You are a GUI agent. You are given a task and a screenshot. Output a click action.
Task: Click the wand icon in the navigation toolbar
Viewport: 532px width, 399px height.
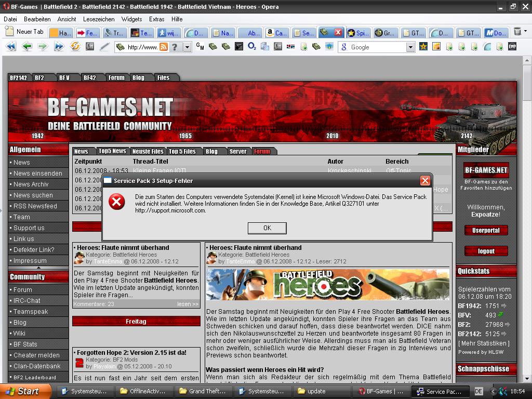pyautogui.click(x=105, y=46)
